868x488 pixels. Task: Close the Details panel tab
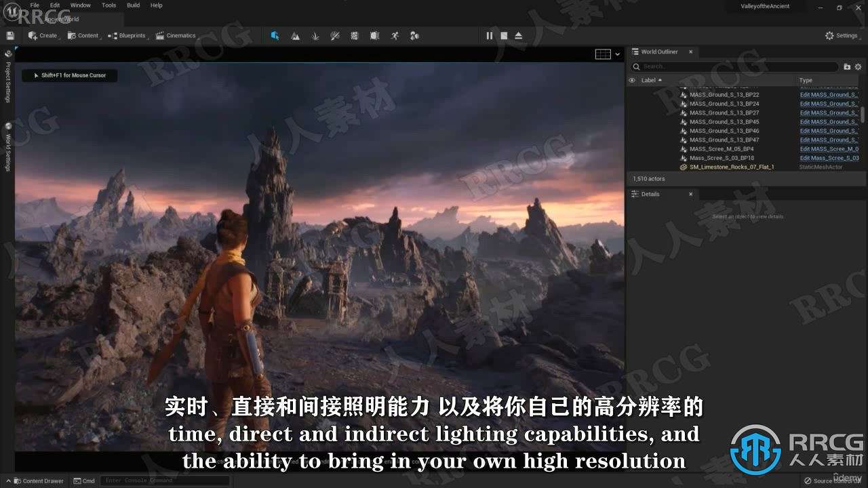691,194
